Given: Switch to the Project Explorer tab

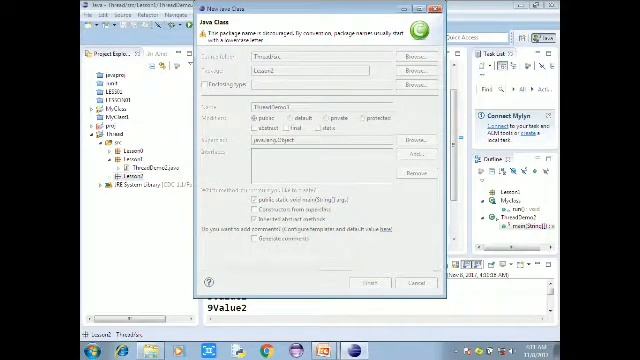Looking at the screenshot, I should pyautogui.click(x=112, y=53).
